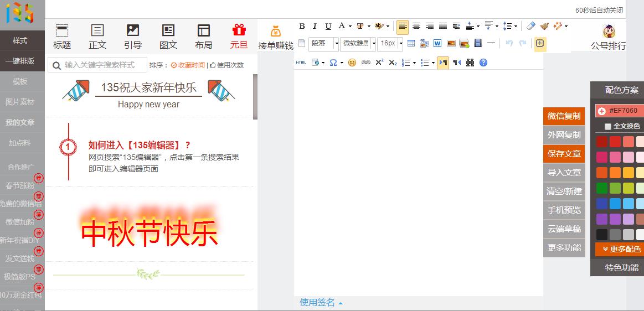Expand the font color dropdown arrow
The height and width of the screenshot is (311, 644).
(x=351, y=26)
